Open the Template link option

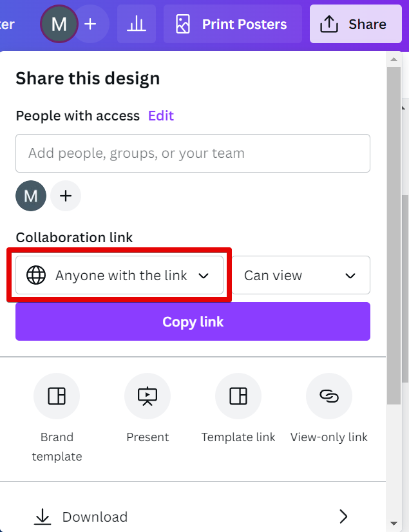pyautogui.click(x=238, y=396)
